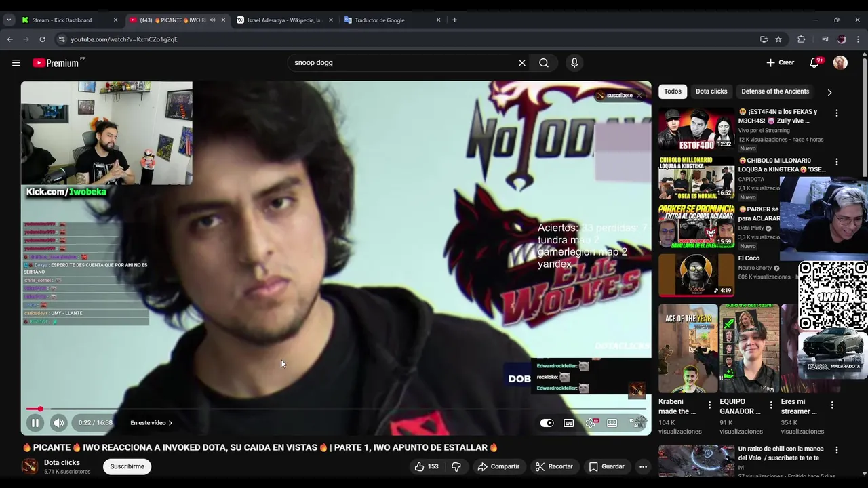The height and width of the screenshot is (488, 868).
Task: Open player settings gear
Action: click(x=591, y=423)
